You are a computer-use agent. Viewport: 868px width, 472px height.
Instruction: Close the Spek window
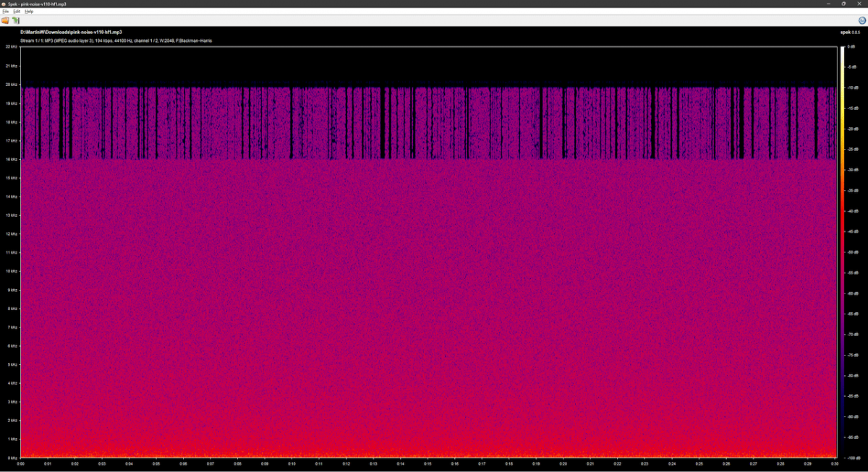click(x=860, y=4)
